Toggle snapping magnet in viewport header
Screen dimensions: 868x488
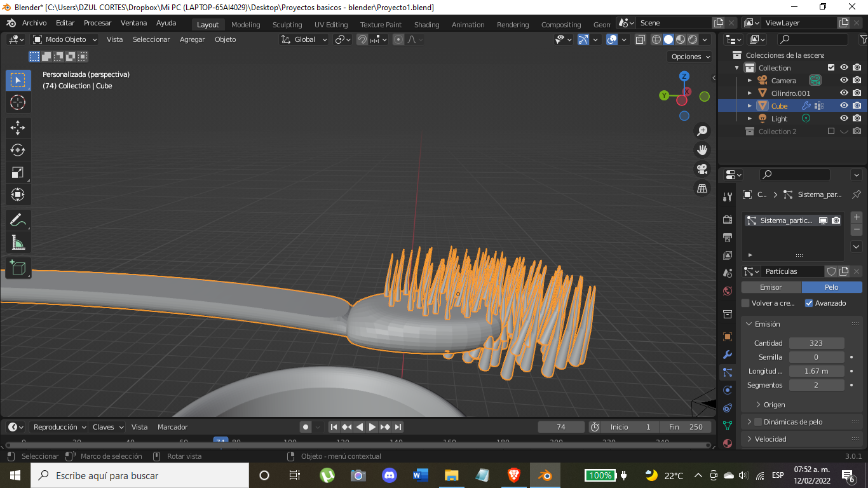point(362,39)
